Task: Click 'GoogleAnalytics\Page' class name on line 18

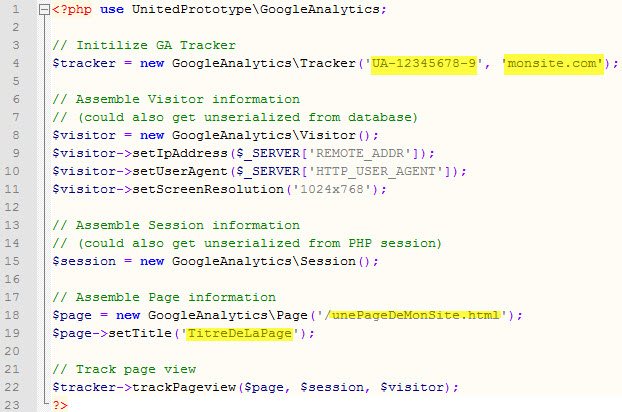Action: (x=228, y=315)
